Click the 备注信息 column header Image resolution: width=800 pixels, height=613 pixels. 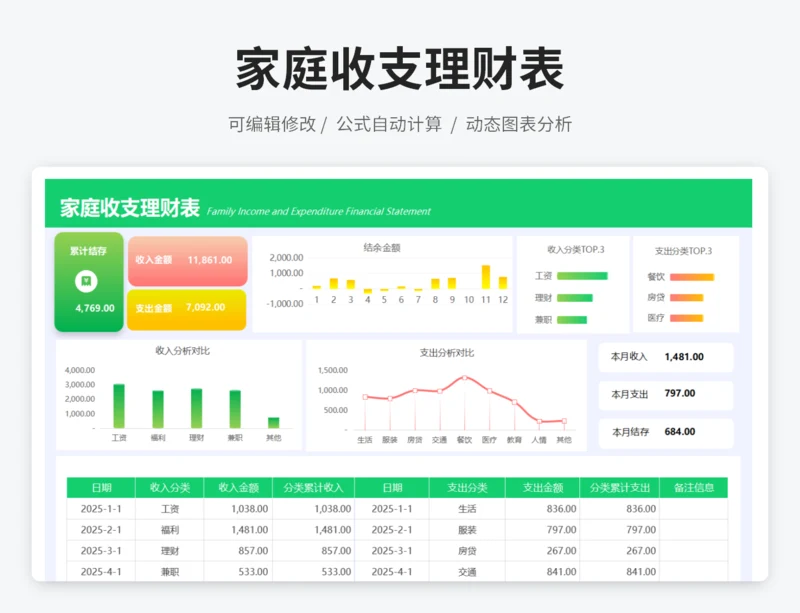tap(694, 488)
